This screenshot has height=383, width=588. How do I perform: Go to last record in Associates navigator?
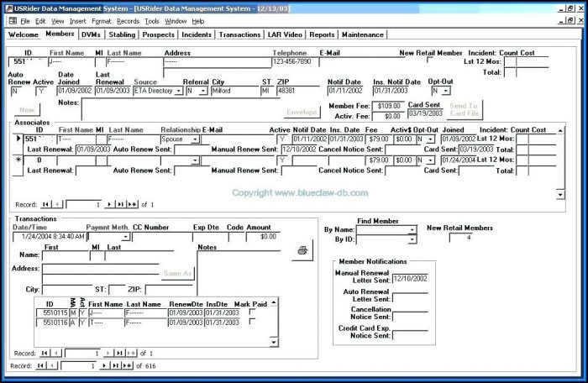click(120, 204)
